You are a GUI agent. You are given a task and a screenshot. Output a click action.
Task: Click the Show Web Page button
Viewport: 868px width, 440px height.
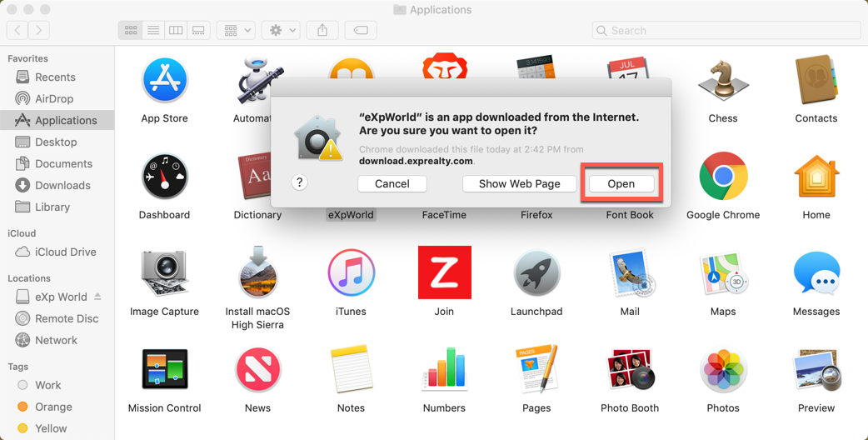(x=519, y=183)
